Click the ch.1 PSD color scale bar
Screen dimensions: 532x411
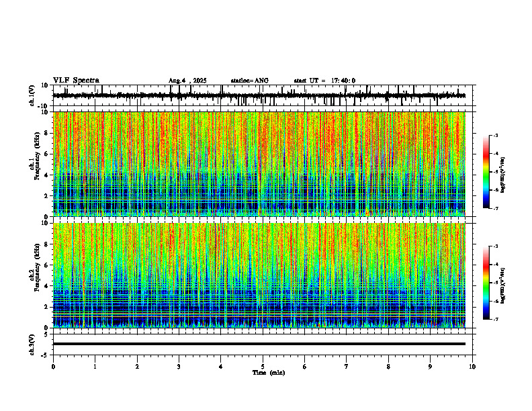pyautogui.click(x=486, y=172)
